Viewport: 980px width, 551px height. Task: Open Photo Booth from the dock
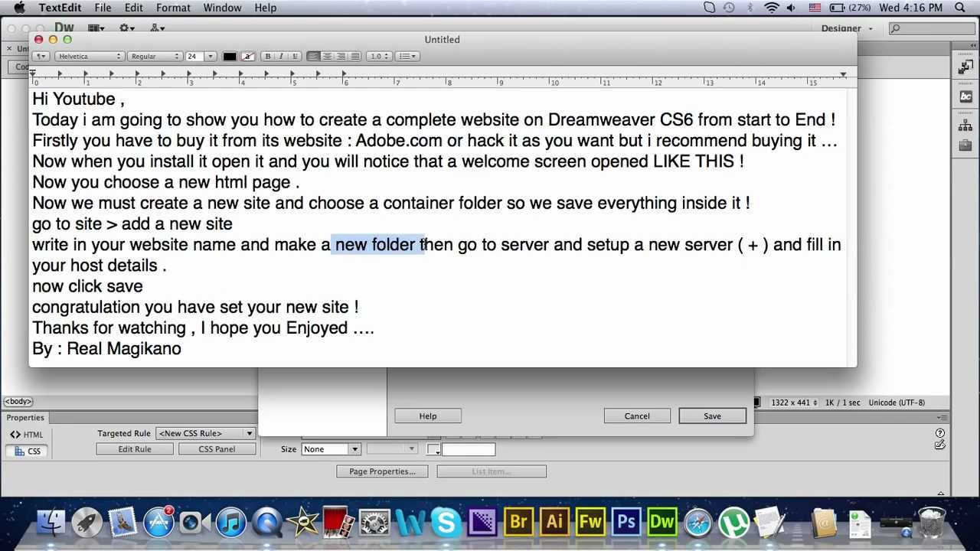tap(338, 523)
